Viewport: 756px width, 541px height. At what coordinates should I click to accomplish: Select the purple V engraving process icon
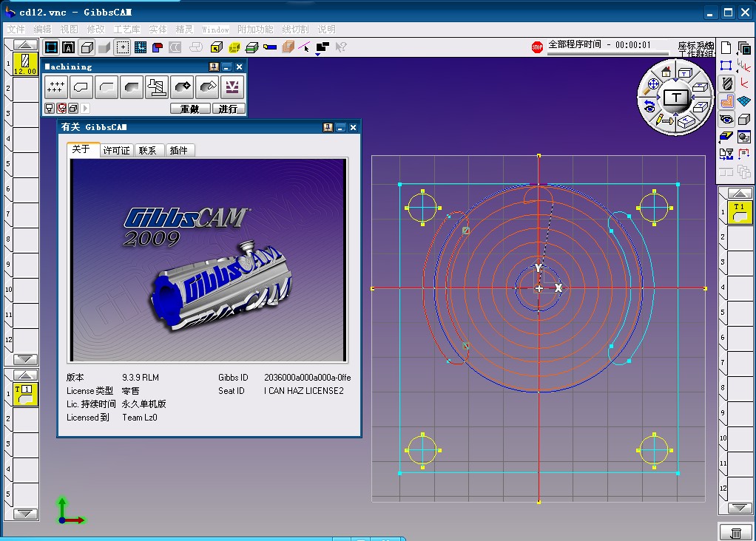point(232,86)
